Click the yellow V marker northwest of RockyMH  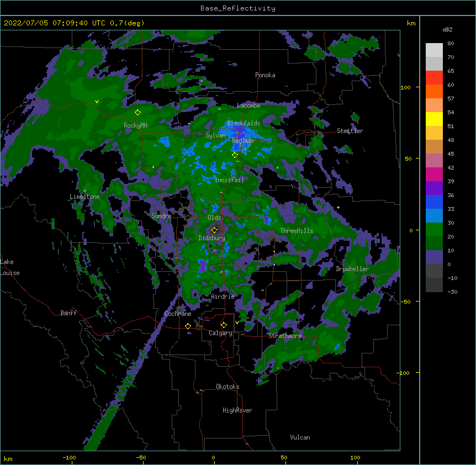coord(97,102)
